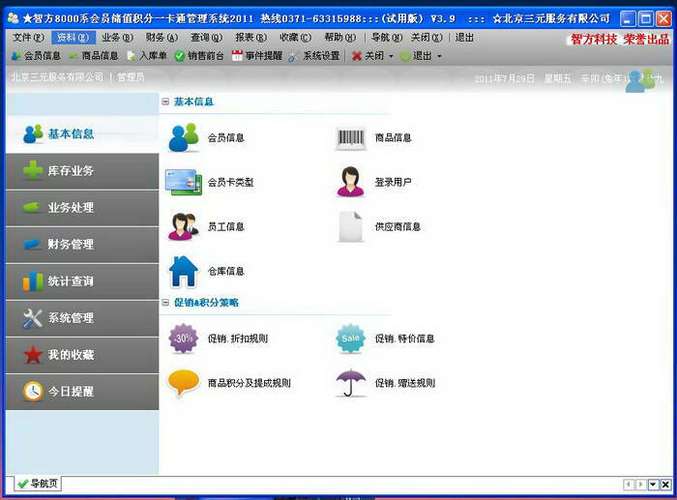
Task: Open 商品信息 barcode icon
Action: pos(351,138)
